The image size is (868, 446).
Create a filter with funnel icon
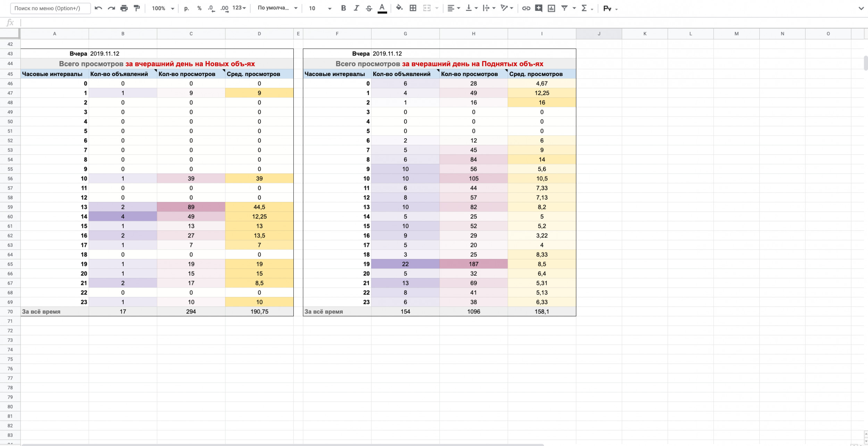(565, 8)
